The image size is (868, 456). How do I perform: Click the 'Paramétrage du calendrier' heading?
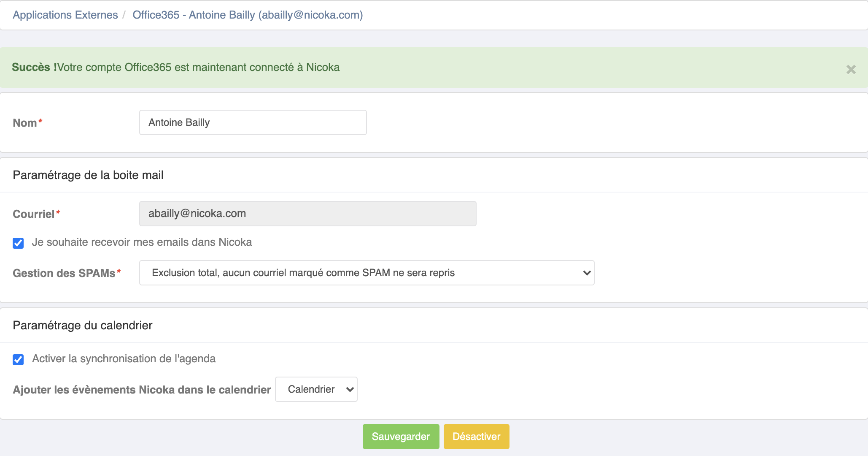(83, 325)
